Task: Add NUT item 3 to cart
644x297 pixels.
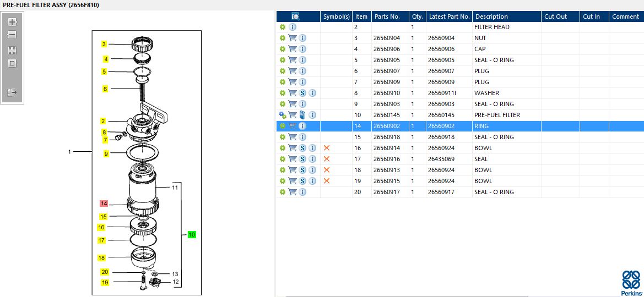Action: coord(293,38)
